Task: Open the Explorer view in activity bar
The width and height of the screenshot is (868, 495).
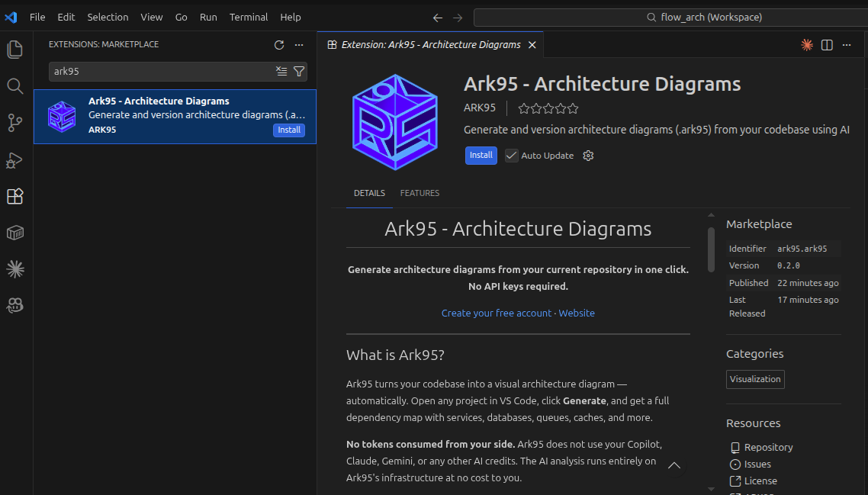Action: point(15,50)
